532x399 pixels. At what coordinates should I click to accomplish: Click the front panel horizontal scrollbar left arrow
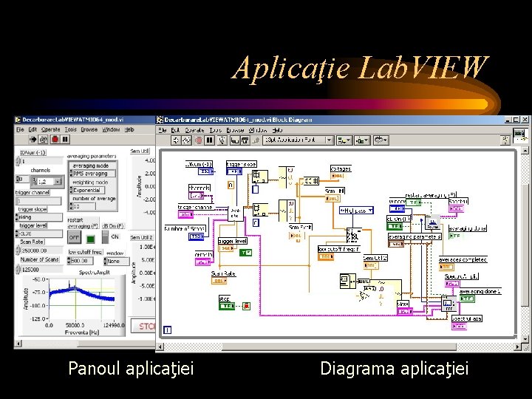(x=18, y=344)
